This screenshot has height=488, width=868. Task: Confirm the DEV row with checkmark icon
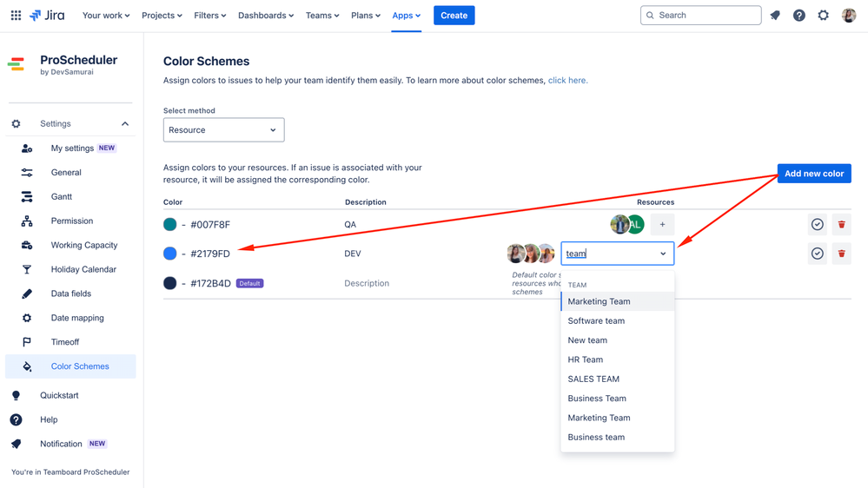click(x=817, y=254)
